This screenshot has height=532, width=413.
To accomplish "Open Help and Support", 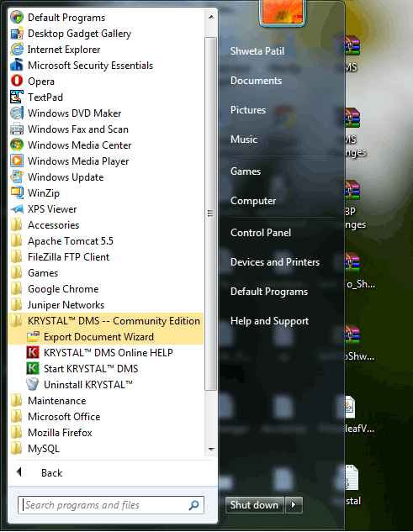I will pyautogui.click(x=269, y=321).
